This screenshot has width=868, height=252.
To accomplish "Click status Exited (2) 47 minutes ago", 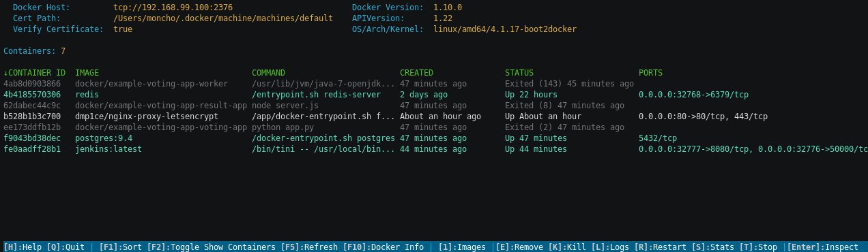I will [564, 127].
